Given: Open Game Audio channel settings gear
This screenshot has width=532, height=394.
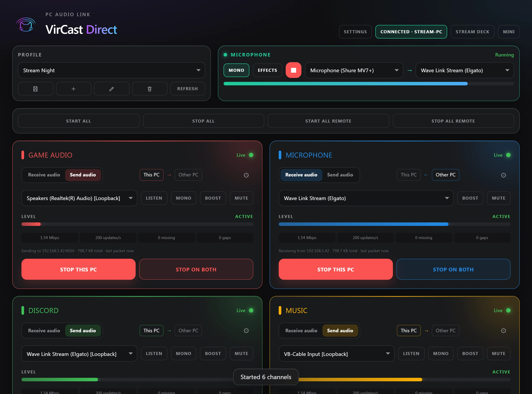Looking at the screenshot, I should 246,175.
